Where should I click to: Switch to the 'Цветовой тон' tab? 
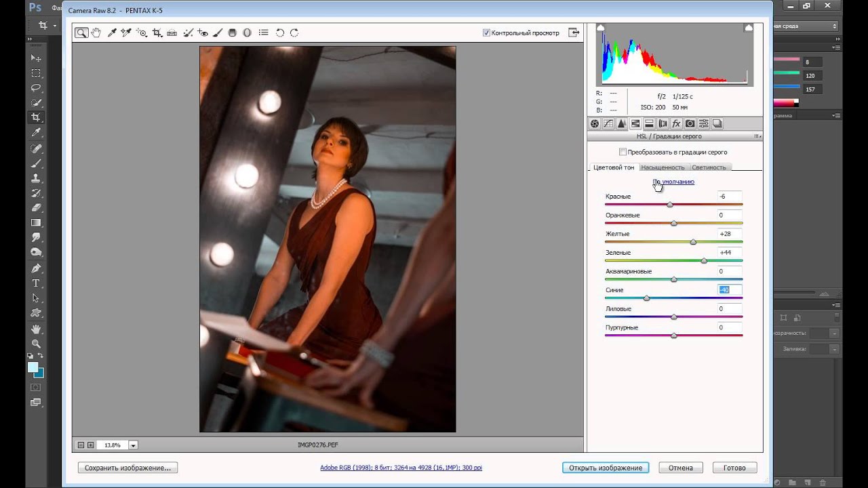coord(614,167)
